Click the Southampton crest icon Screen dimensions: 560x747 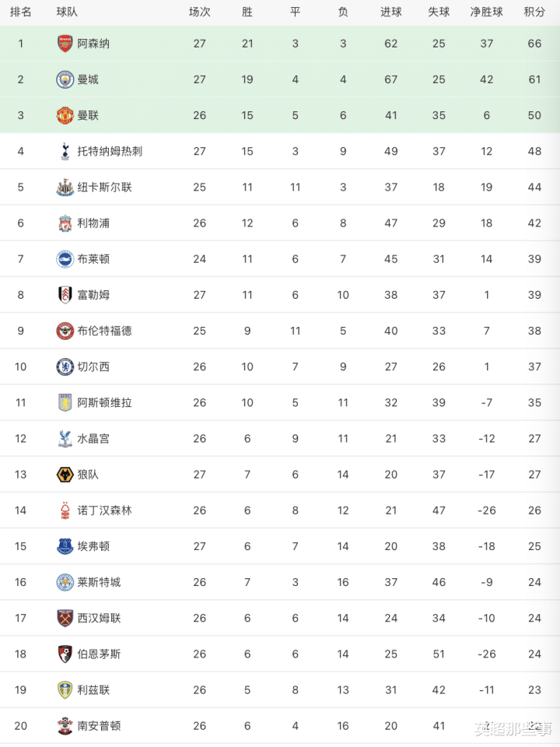[65, 726]
